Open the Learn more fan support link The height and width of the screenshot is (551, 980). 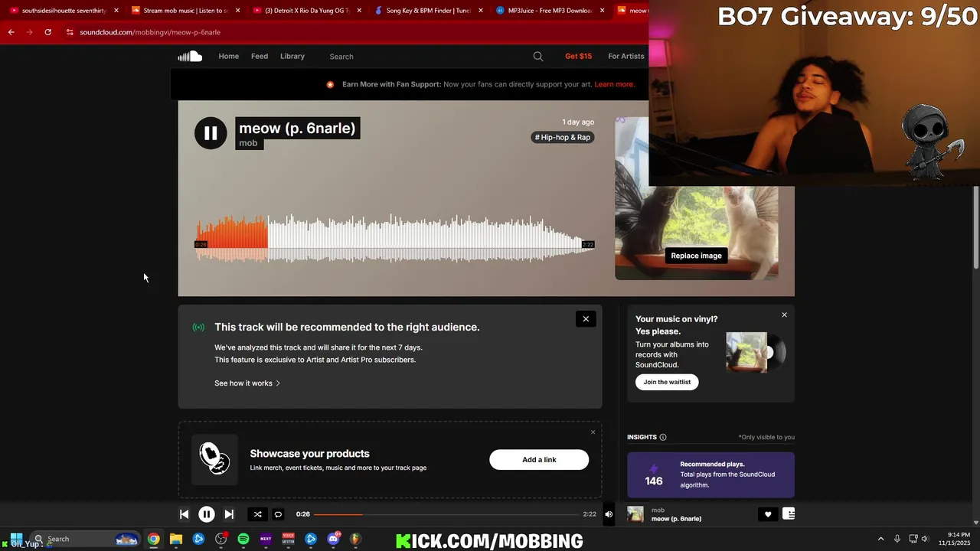click(x=614, y=84)
